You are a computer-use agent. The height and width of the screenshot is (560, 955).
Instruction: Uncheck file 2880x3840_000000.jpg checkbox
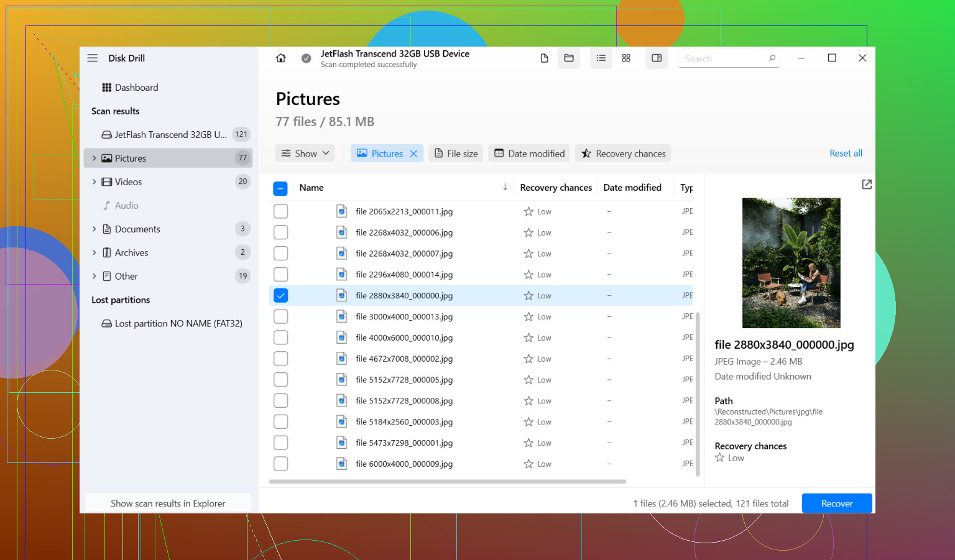[x=281, y=295]
